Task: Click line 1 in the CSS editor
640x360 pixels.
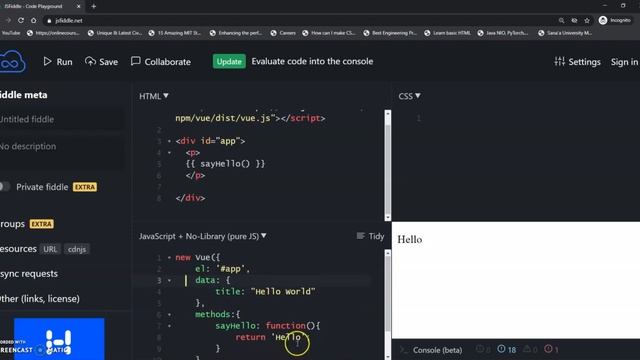Action: coord(419,118)
